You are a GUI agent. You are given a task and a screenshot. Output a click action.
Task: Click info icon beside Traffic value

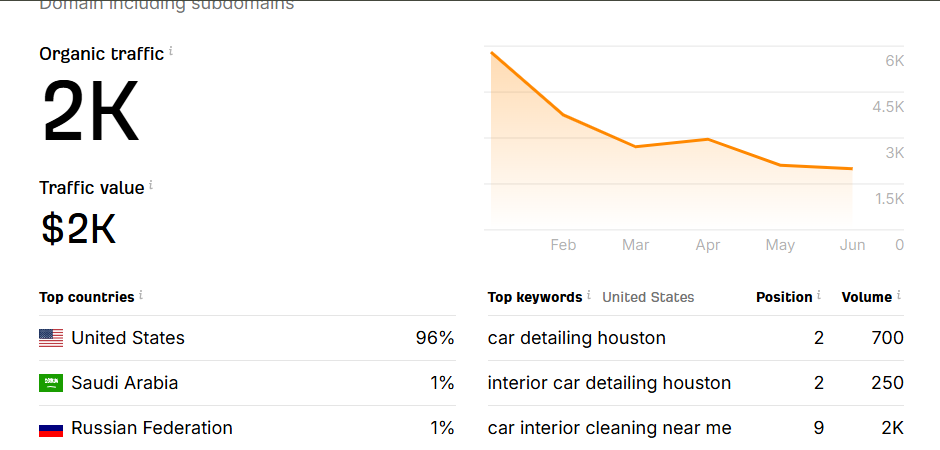coord(151,186)
